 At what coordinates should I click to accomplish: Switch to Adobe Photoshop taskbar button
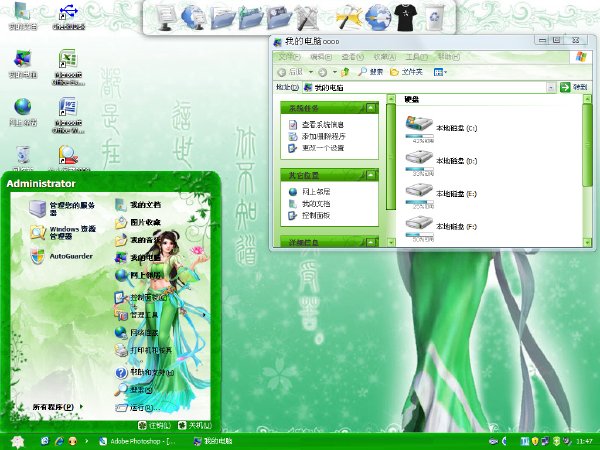(x=137, y=441)
